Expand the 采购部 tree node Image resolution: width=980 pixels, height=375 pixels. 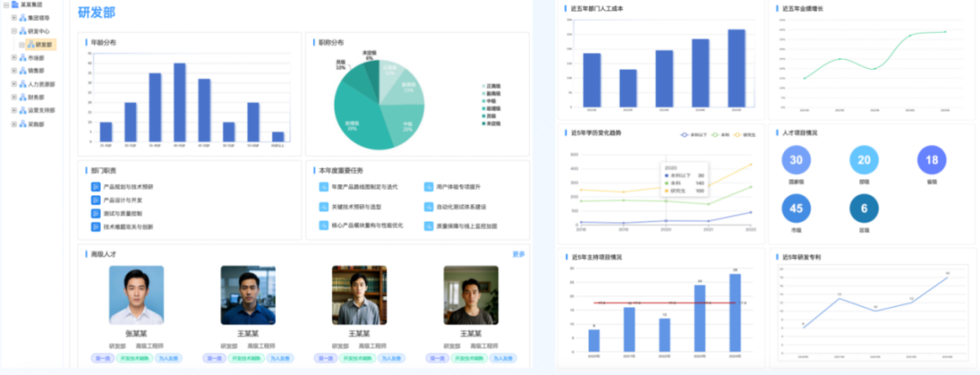pyautogui.click(x=15, y=123)
